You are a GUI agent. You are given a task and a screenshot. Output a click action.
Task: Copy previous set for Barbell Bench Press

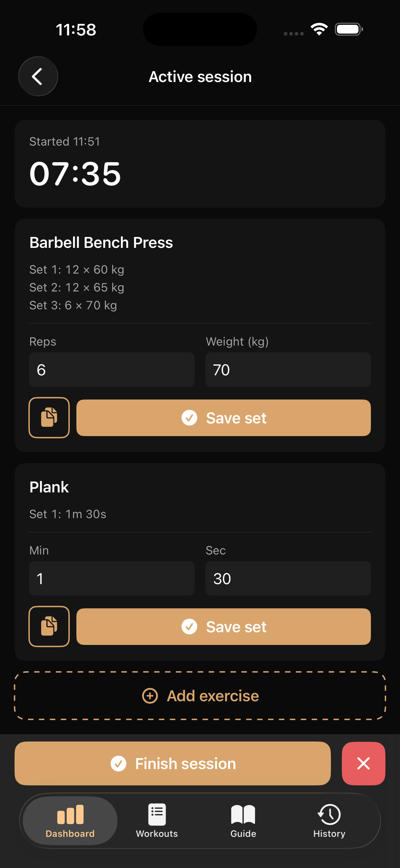coord(49,417)
